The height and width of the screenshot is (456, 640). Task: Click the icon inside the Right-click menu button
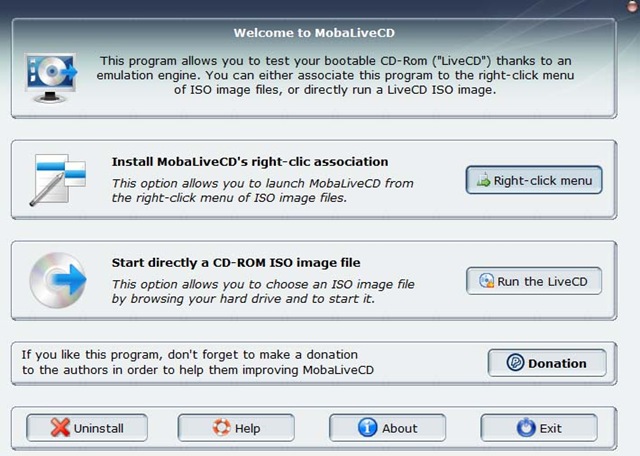coord(485,181)
